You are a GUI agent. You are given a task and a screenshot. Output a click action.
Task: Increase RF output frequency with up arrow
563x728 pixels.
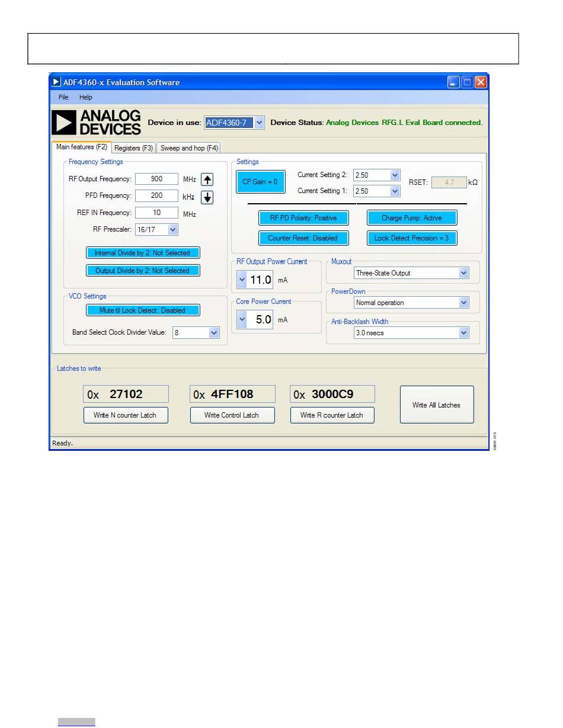click(207, 179)
